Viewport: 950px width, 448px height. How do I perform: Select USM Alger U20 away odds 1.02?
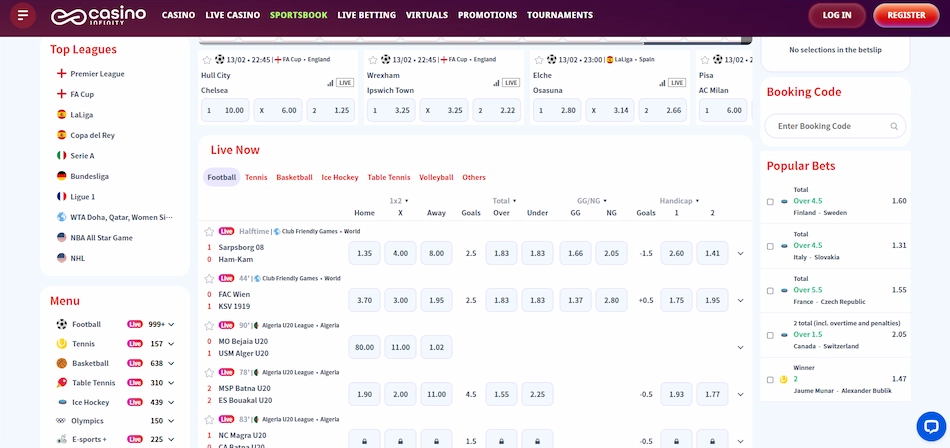(436, 347)
